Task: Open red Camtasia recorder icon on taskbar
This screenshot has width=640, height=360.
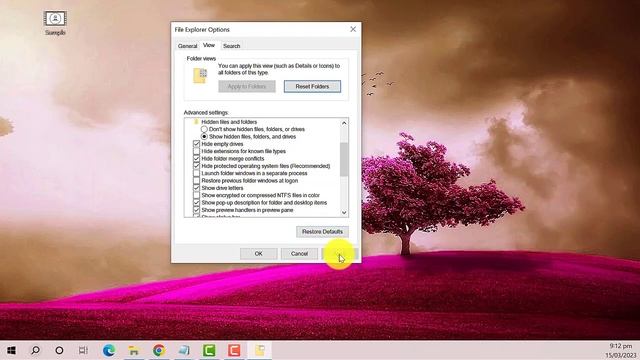Action: pyautogui.click(x=234, y=350)
